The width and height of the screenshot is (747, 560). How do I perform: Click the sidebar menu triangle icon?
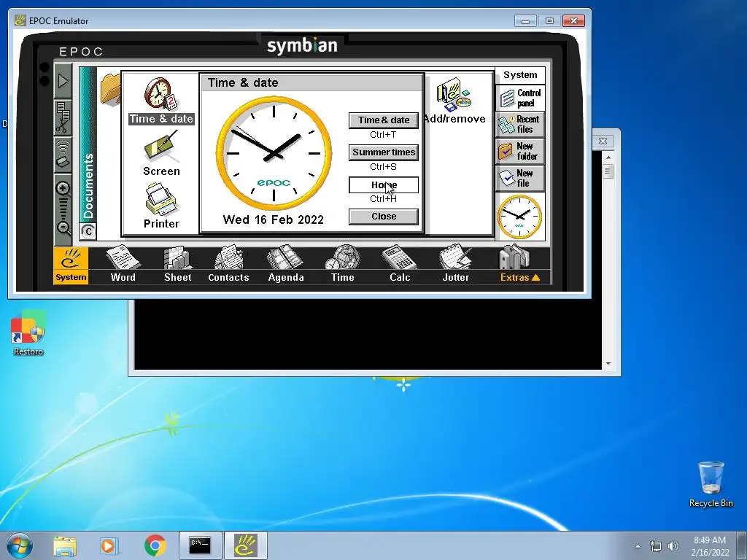pyautogui.click(x=63, y=82)
